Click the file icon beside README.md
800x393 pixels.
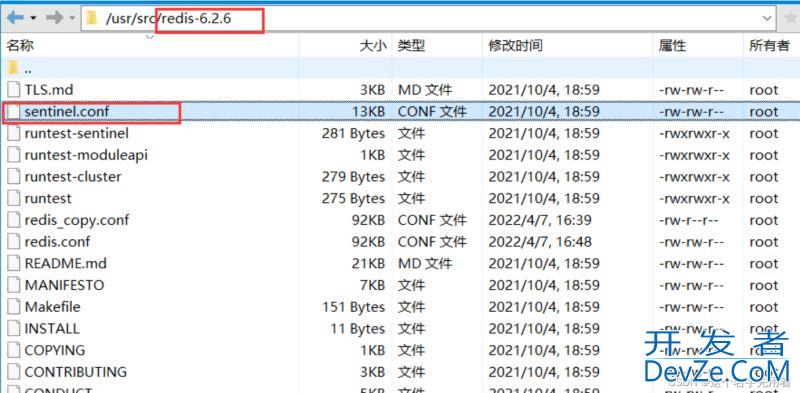14,263
